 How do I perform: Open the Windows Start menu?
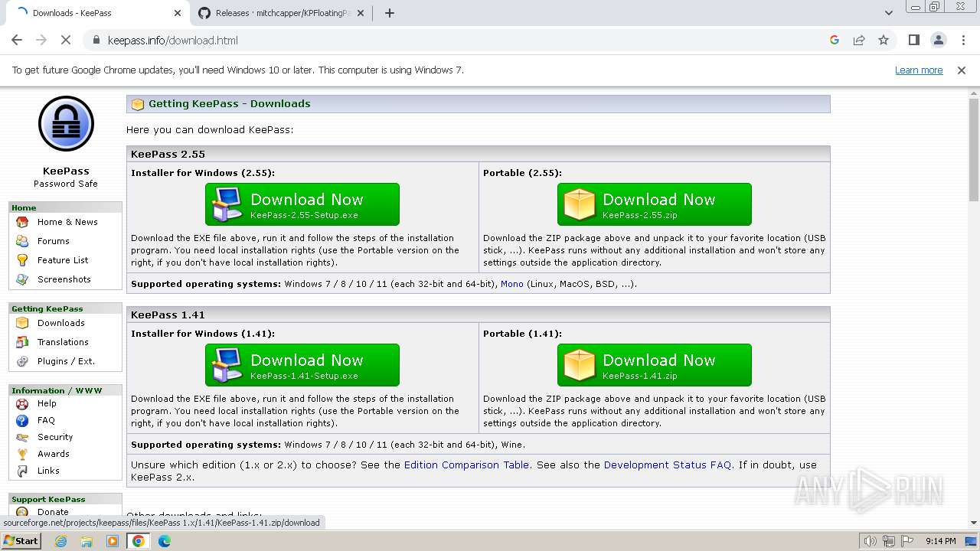coord(21,541)
